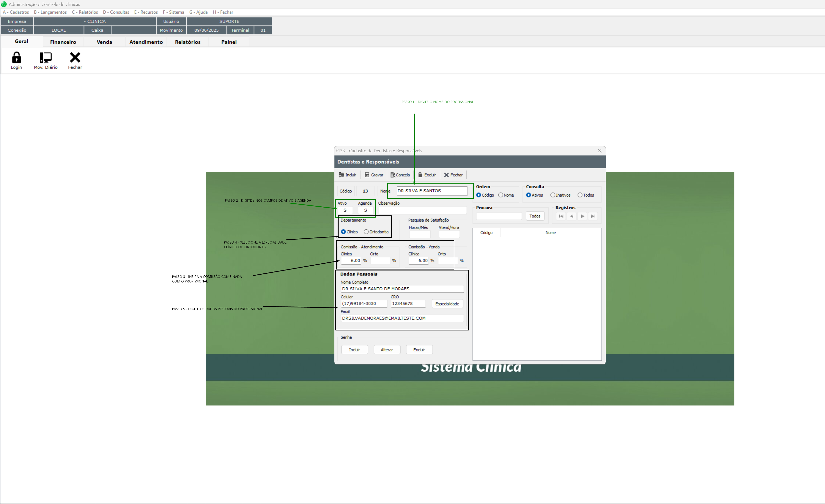Click the Fechar X icon under the Geral tab
The height and width of the screenshot is (504, 825).
click(75, 58)
